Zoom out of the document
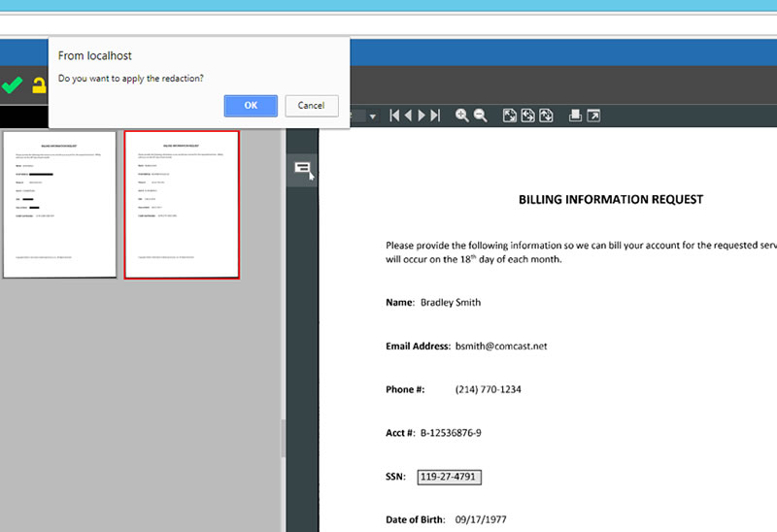 coord(480,116)
